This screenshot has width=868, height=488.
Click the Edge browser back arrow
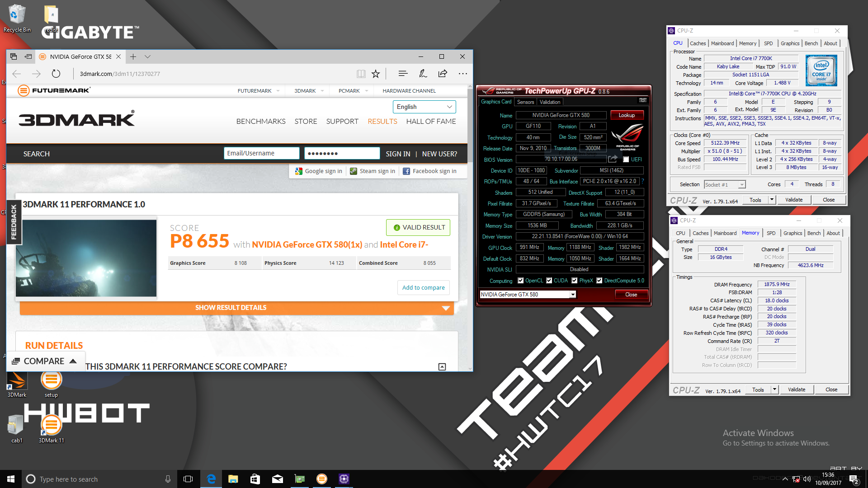click(x=17, y=74)
